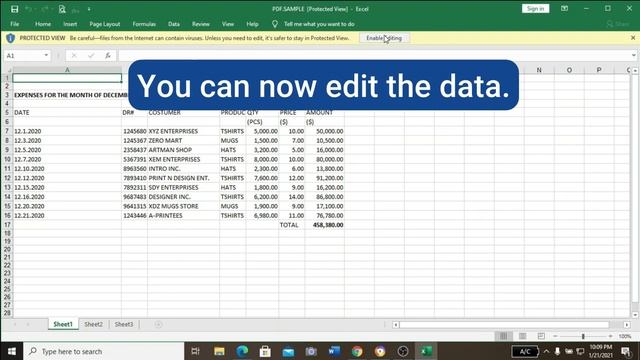Click the Enable Editing button
The width and height of the screenshot is (640, 360).
click(384, 38)
